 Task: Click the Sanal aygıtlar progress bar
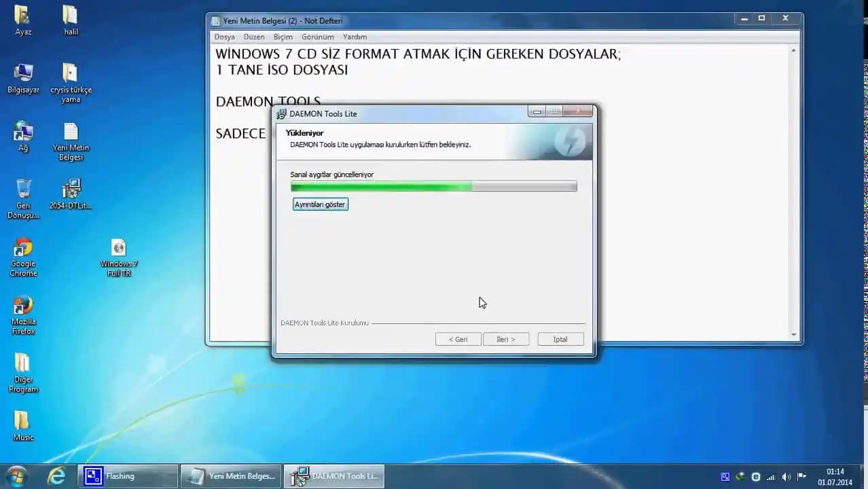433,186
